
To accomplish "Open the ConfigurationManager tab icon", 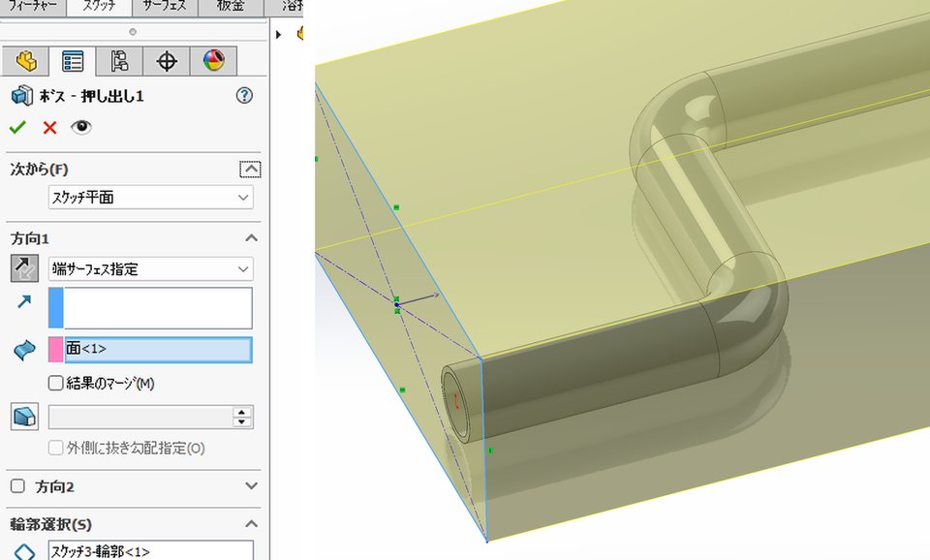I will click(x=119, y=60).
